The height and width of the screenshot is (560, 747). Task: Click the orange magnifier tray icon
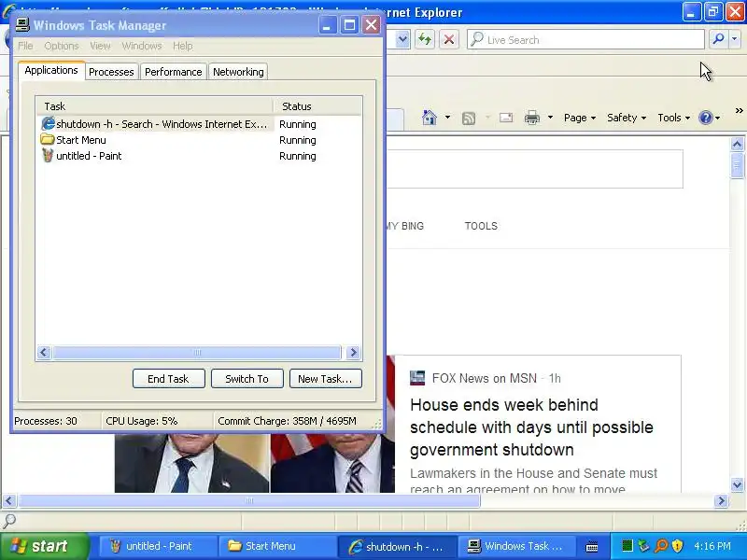pyautogui.click(x=661, y=546)
